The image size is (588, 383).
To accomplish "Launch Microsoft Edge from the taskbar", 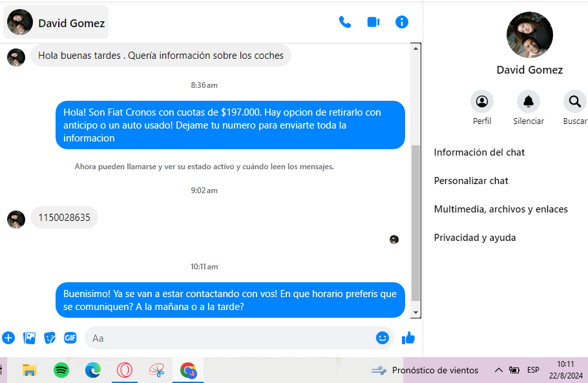I will (92, 370).
